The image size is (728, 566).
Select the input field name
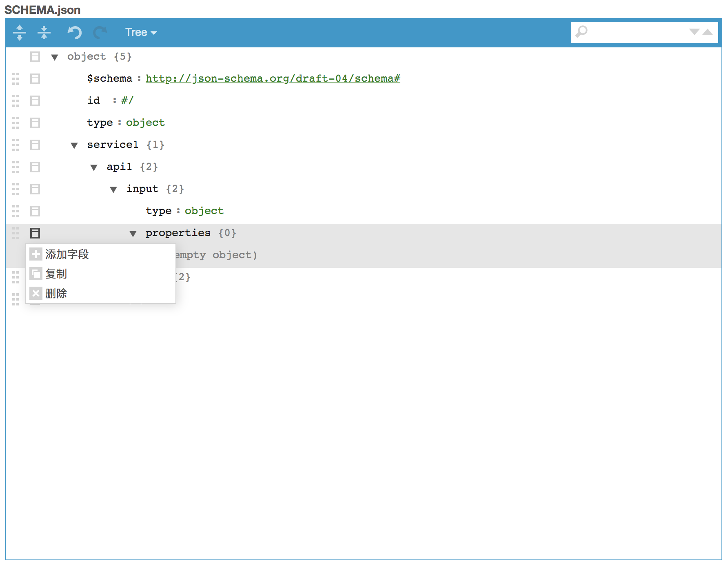tap(142, 189)
